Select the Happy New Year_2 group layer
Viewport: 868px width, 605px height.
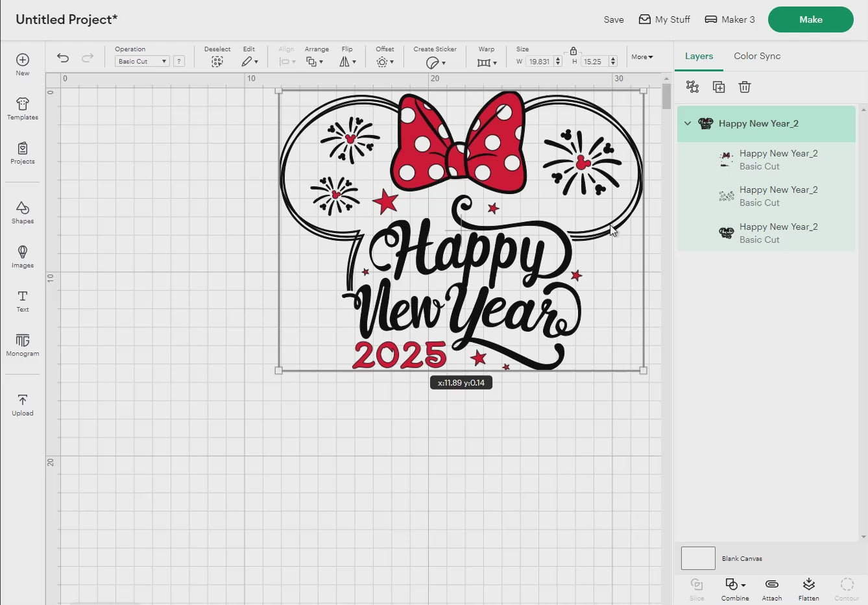pyautogui.click(x=766, y=123)
